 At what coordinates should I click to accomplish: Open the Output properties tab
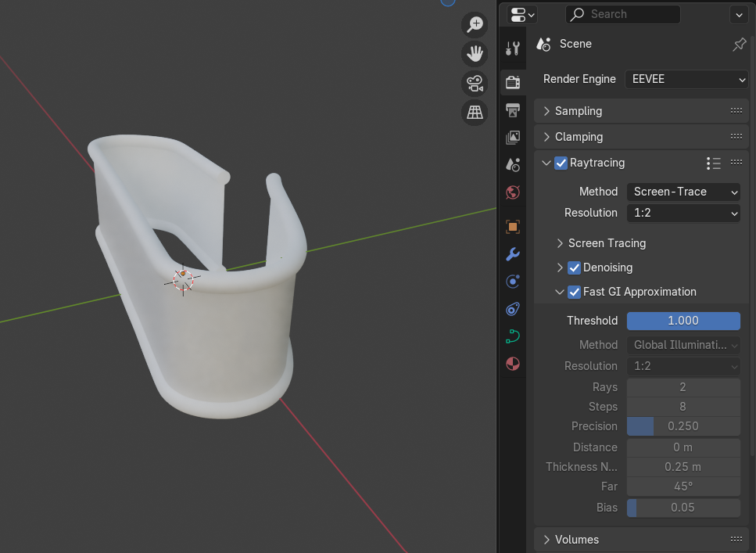click(513, 110)
